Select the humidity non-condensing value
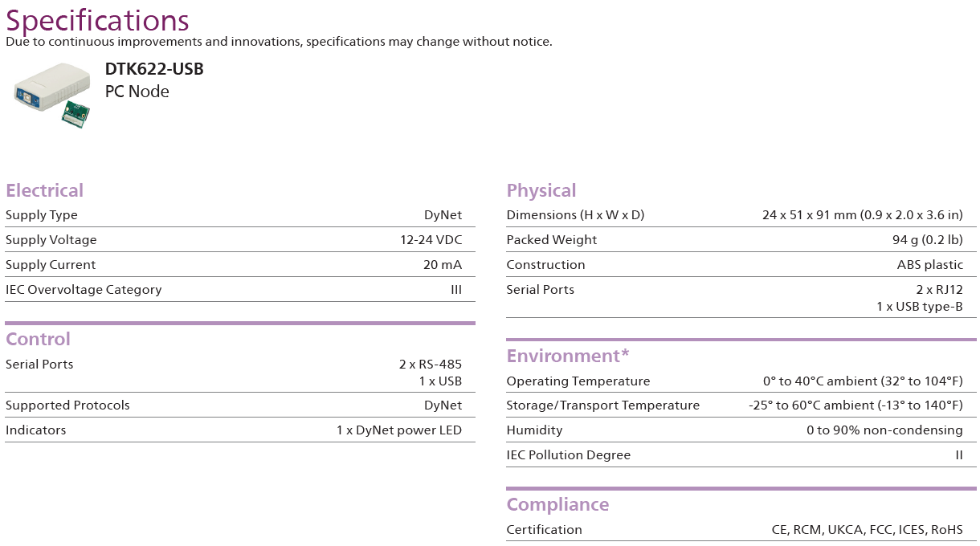This screenshot has height=546, width=980. pyautogui.click(x=884, y=430)
